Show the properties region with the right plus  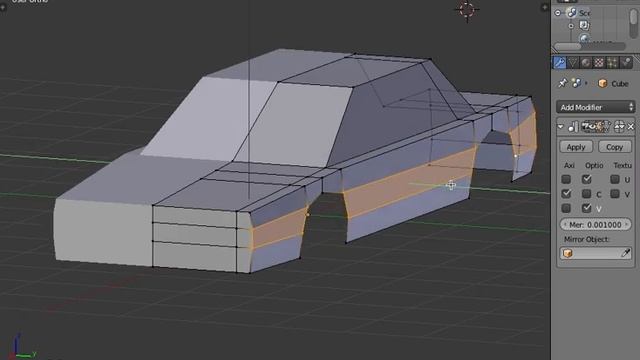coord(544,7)
